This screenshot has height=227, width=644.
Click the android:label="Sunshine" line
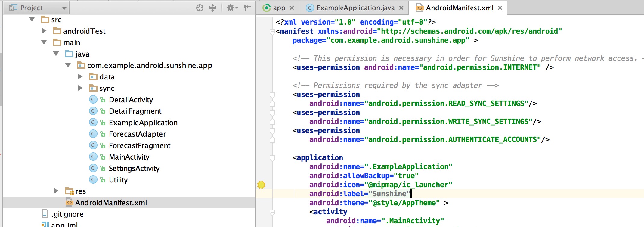(360, 194)
